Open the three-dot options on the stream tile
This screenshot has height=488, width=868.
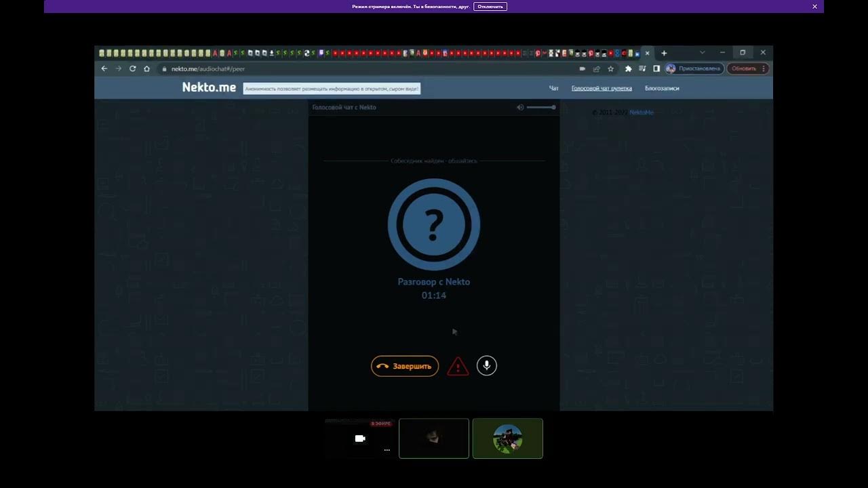387,450
